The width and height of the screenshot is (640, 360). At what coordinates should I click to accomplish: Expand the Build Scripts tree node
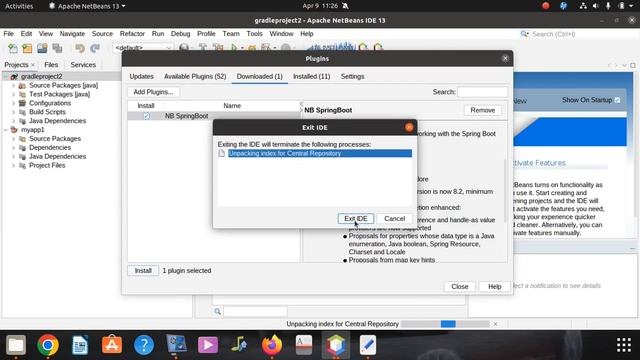point(13,112)
